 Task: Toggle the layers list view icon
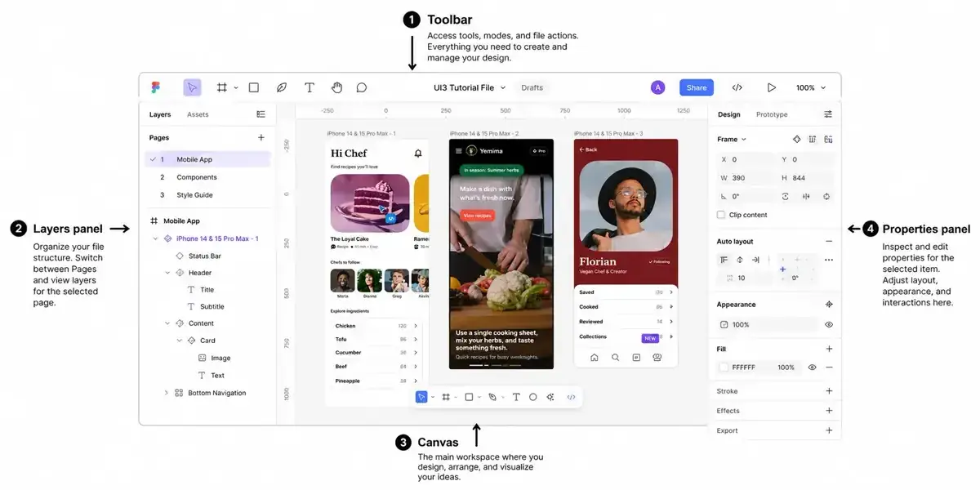click(261, 114)
